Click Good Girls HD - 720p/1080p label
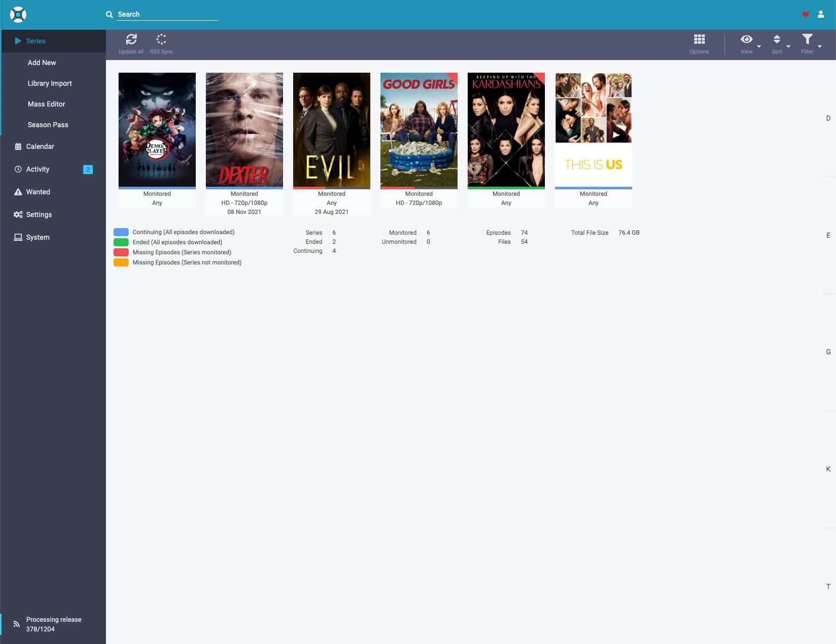The image size is (836, 644). (419, 203)
